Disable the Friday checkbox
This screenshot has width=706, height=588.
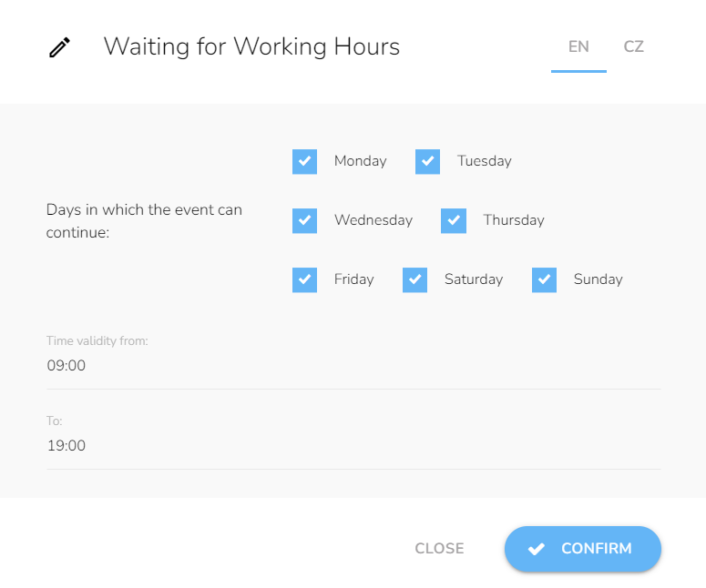304,279
